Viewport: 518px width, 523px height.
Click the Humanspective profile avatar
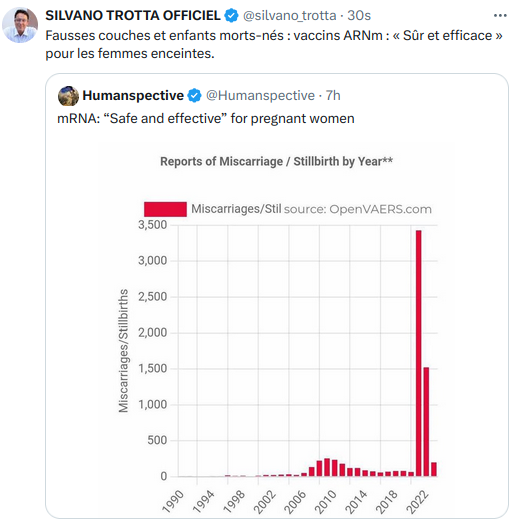point(68,96)
